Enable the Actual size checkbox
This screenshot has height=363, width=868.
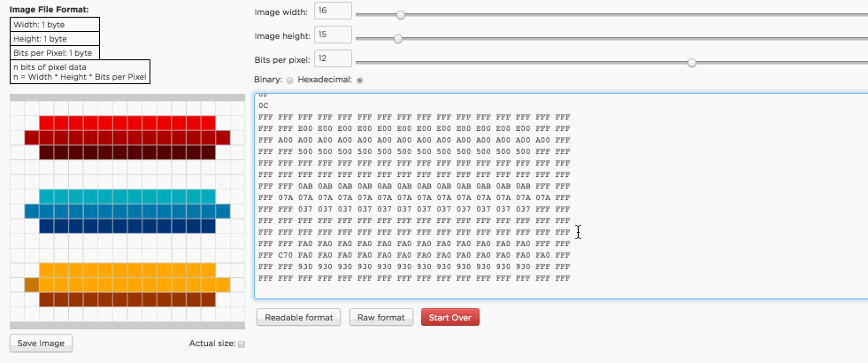[x=242, y=344]
